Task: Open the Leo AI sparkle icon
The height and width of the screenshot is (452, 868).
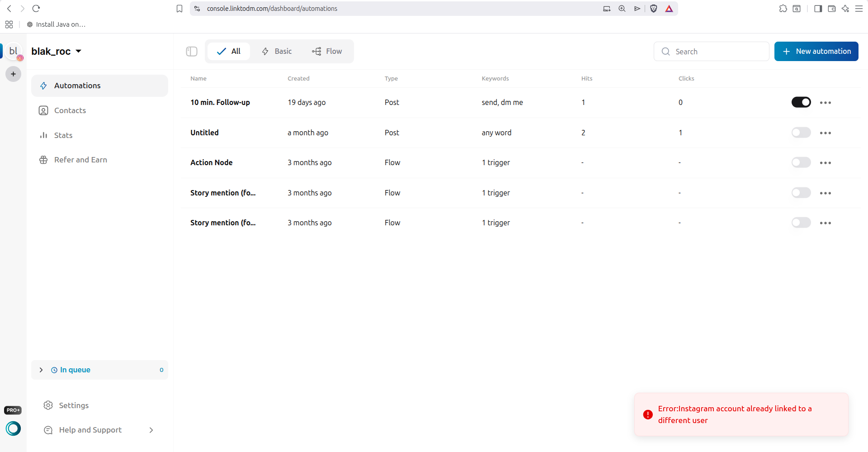Action: tap(845, 9)
